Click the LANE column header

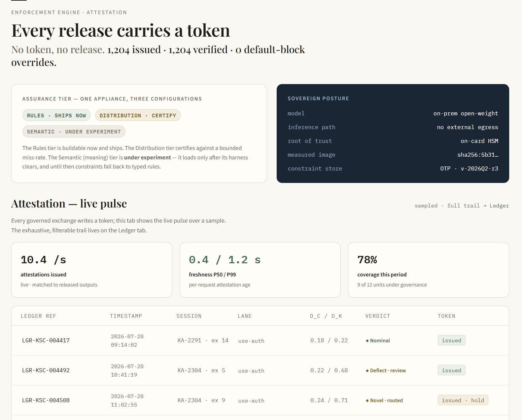pos(245,316)
